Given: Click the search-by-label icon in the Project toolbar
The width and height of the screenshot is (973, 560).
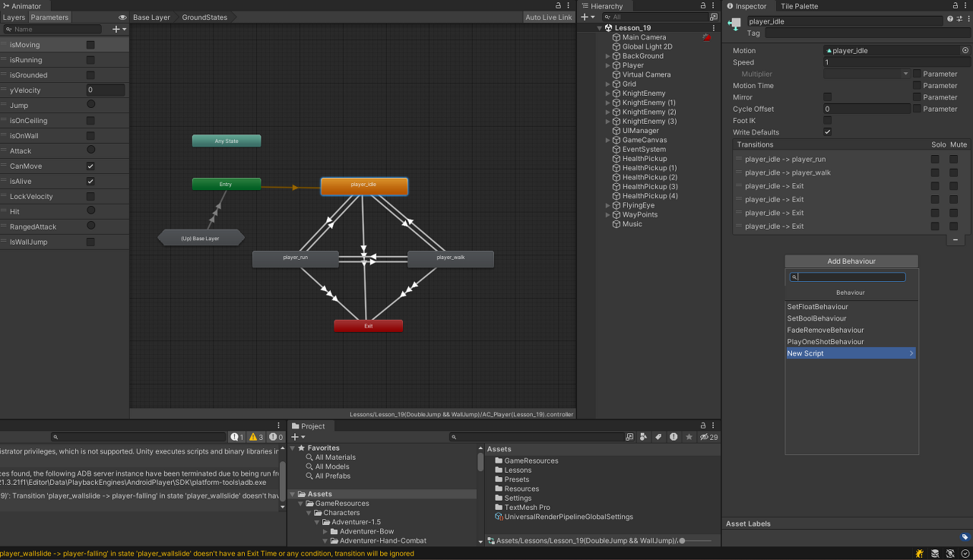Looking at the screenshot, I should pos(658,437).
